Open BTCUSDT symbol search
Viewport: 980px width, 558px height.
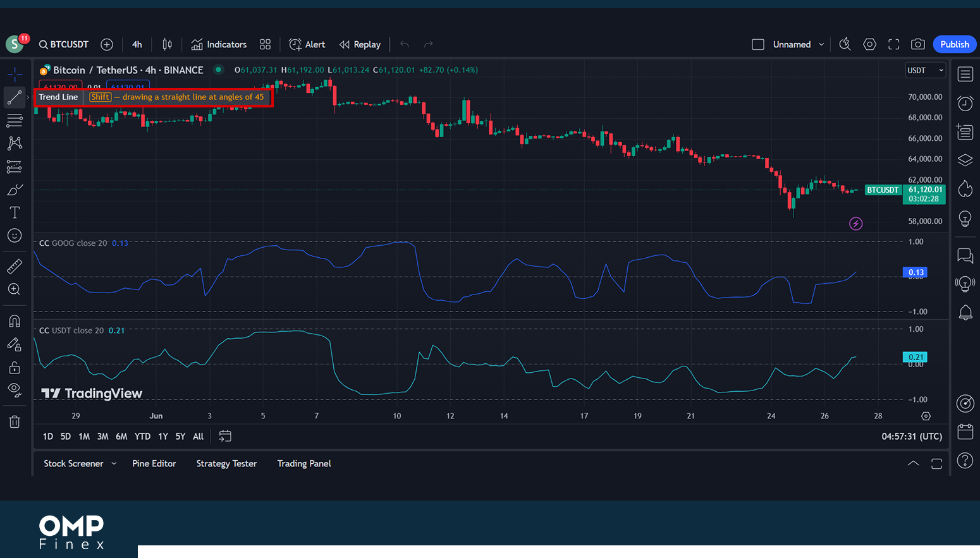pos(64,44)
